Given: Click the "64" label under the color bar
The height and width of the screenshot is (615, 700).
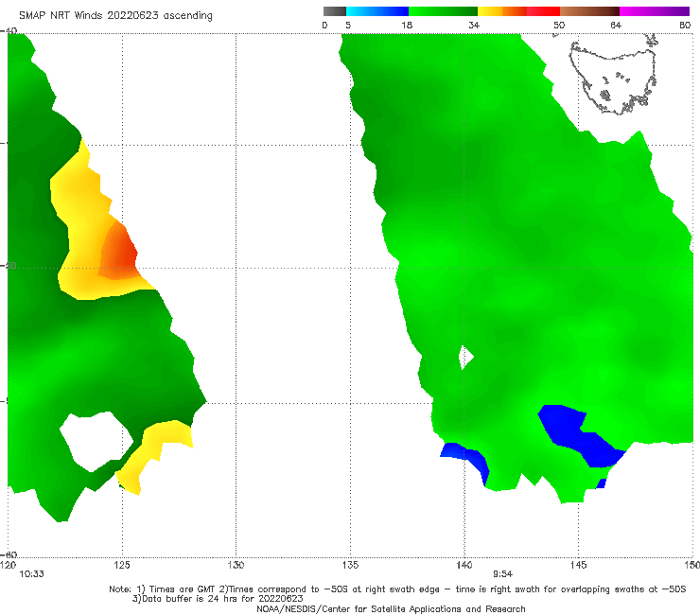Looking at the screenshot, I should click(x=616, y=25).
